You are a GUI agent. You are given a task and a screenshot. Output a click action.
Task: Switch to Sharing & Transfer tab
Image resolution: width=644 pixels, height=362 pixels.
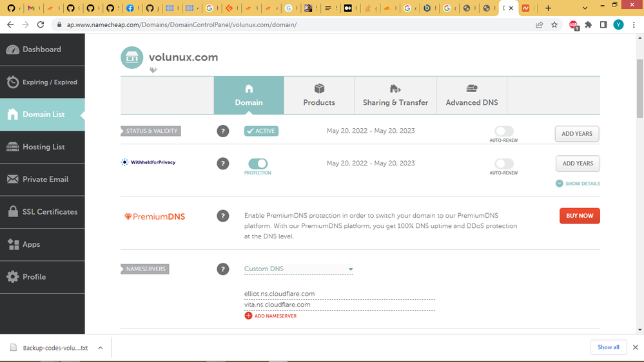396,95
